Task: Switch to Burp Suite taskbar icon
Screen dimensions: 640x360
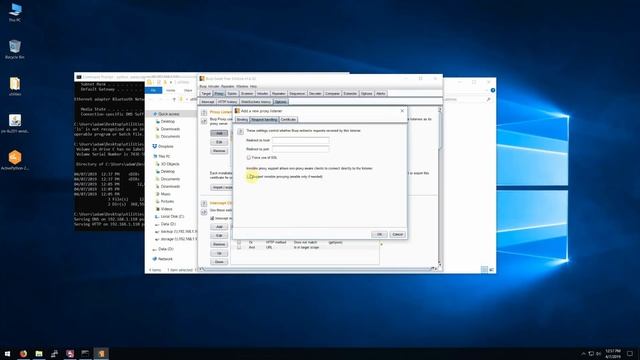Action: pyautogui.click(x=101, y=353)
